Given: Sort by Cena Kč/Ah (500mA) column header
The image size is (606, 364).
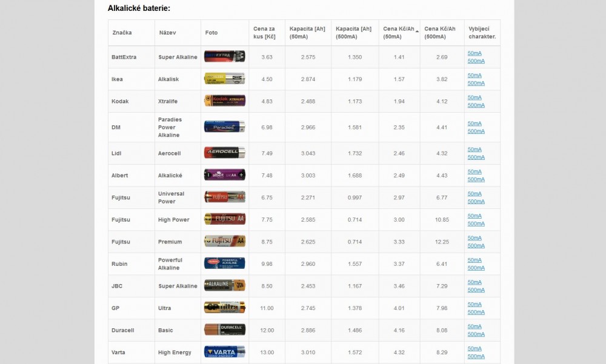Looking at the screenshot, I should coord(441,33).
